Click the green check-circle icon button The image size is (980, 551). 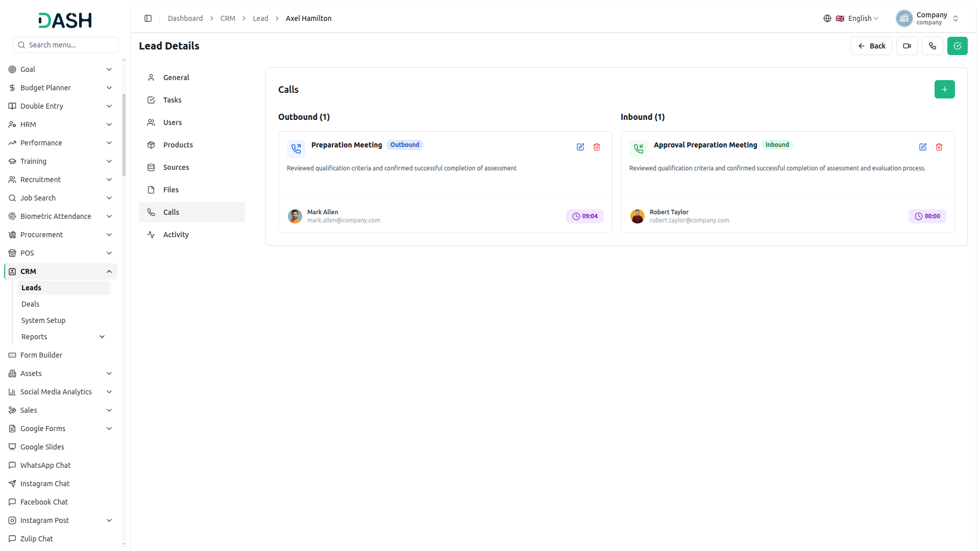click(958, 46)
